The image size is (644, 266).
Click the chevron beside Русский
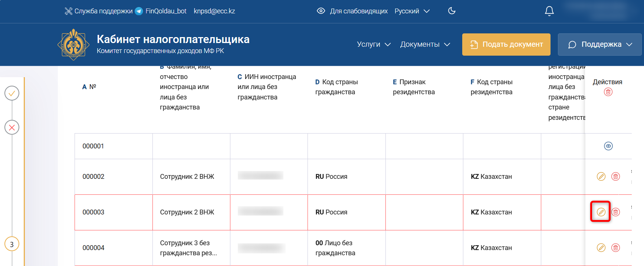coord(427,11)
